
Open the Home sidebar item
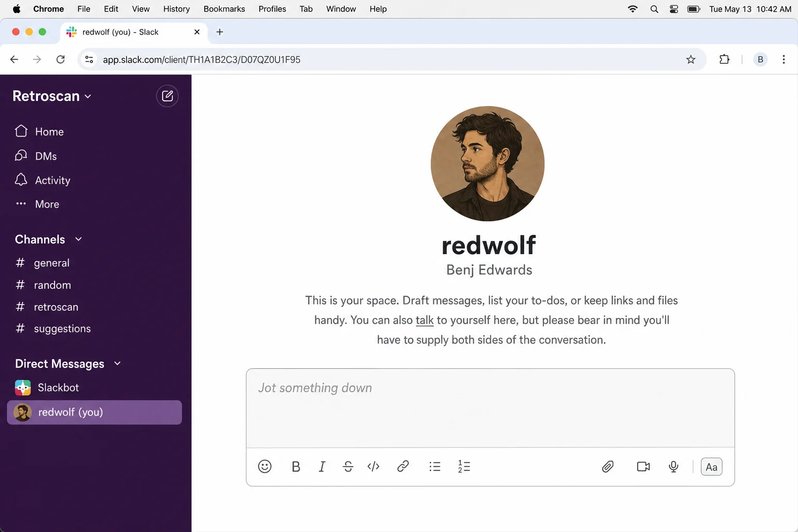click(x=39, y=131)
